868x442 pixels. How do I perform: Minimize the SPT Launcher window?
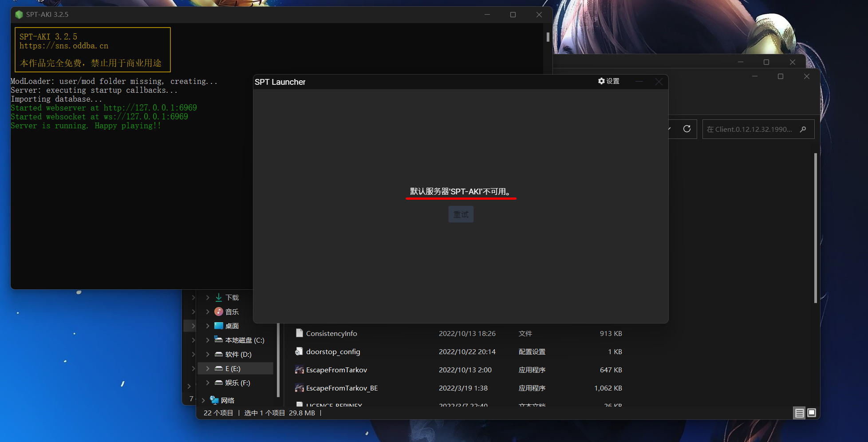coord(639,82)
